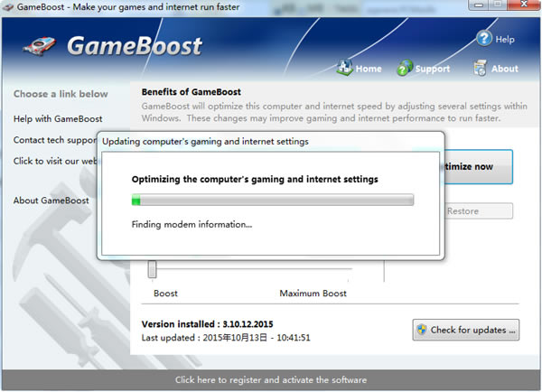The image size is (542, 392).
Task: Click the Home house icon
Action: tap(344, 68)
